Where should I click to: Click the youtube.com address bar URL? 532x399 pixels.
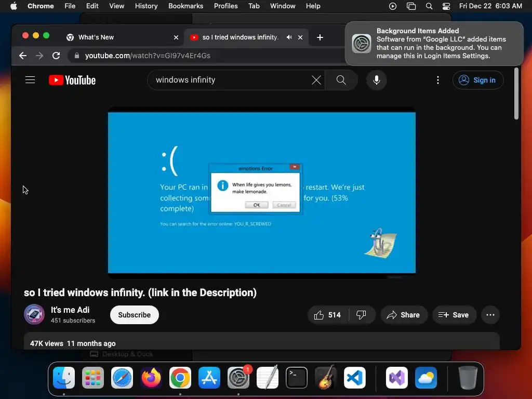[148, 56]
